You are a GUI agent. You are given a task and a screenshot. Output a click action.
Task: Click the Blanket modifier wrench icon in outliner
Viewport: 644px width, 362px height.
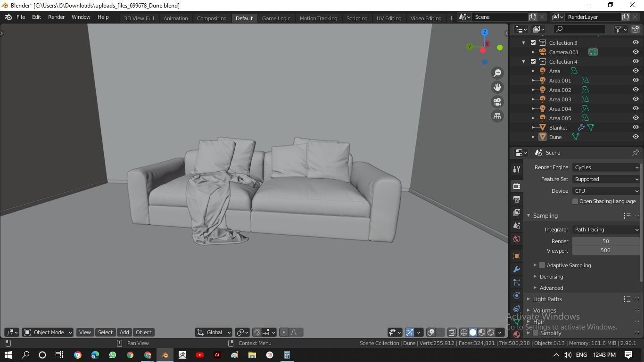[x=581, y=127]
